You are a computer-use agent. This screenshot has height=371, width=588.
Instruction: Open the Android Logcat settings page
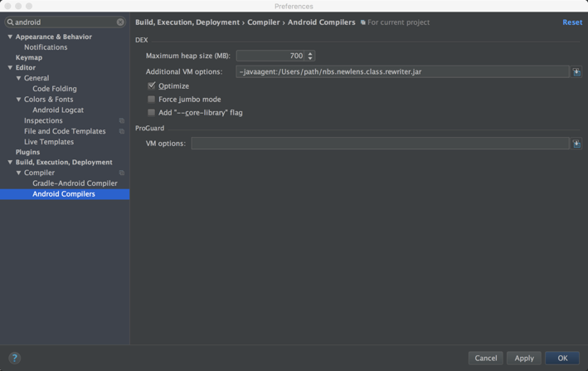click(x=58, y=110)
